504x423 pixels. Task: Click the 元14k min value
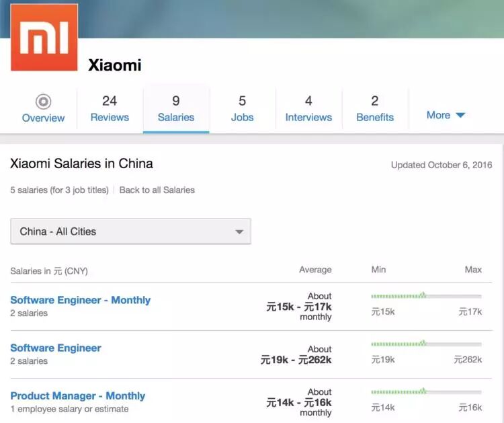[x=383, y=408]
